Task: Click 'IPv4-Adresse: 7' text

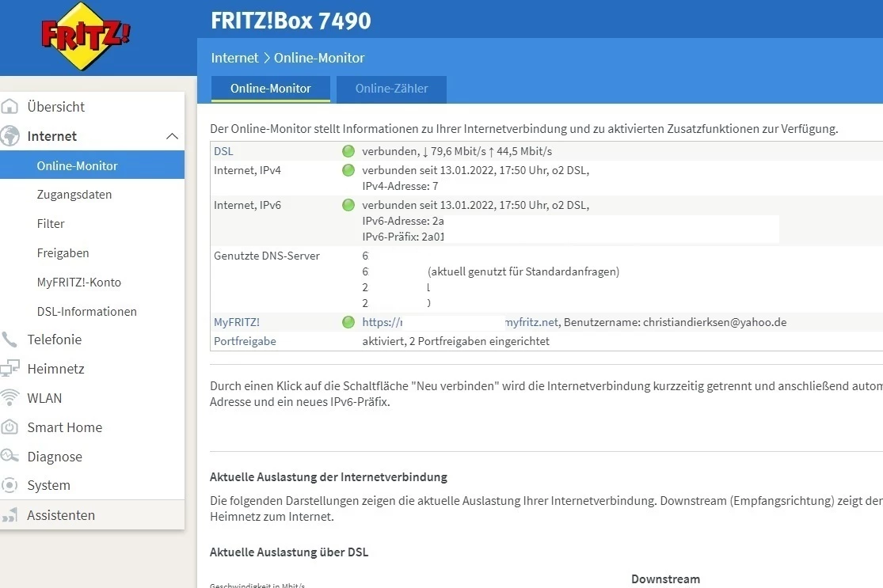Action: (401, 186)
